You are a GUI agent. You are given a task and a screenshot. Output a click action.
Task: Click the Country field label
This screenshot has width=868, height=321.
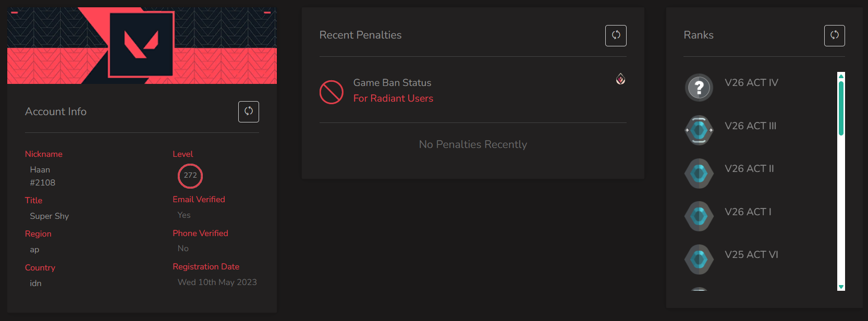click(40, 268)
